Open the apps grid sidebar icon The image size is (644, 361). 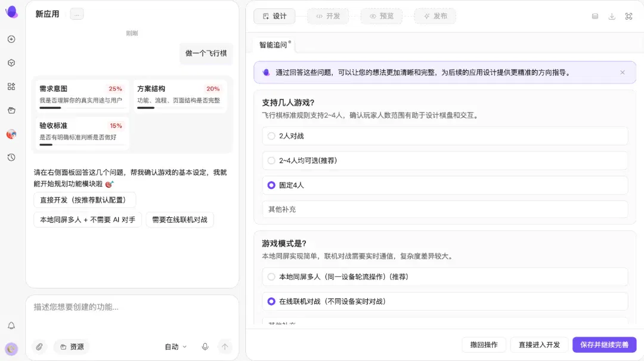tap(11, 86)
